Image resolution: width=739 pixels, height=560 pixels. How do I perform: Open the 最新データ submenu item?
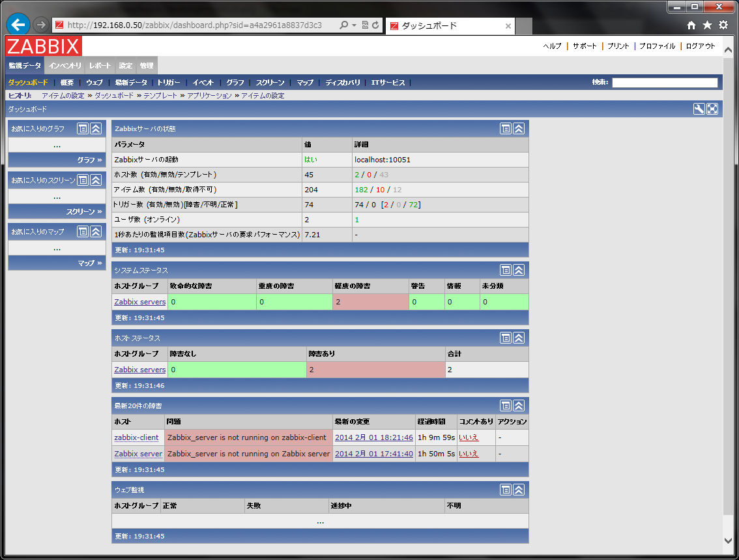pos(131,83)
